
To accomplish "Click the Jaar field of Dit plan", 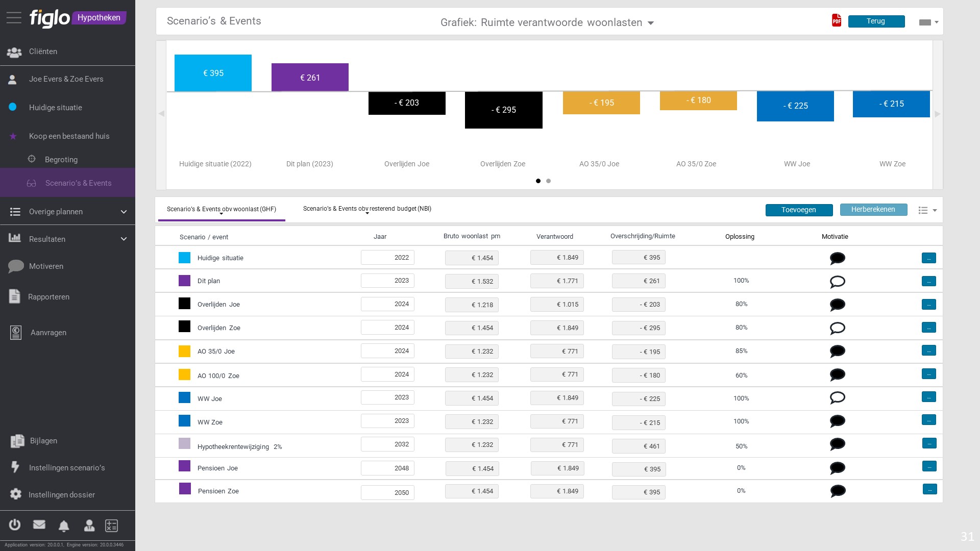I will coord(387,281).
